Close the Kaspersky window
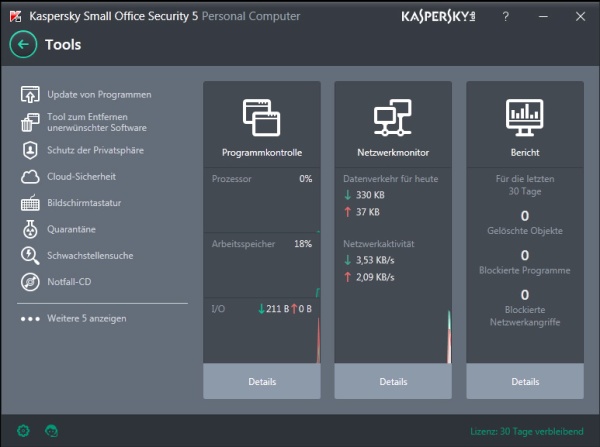 580,16
